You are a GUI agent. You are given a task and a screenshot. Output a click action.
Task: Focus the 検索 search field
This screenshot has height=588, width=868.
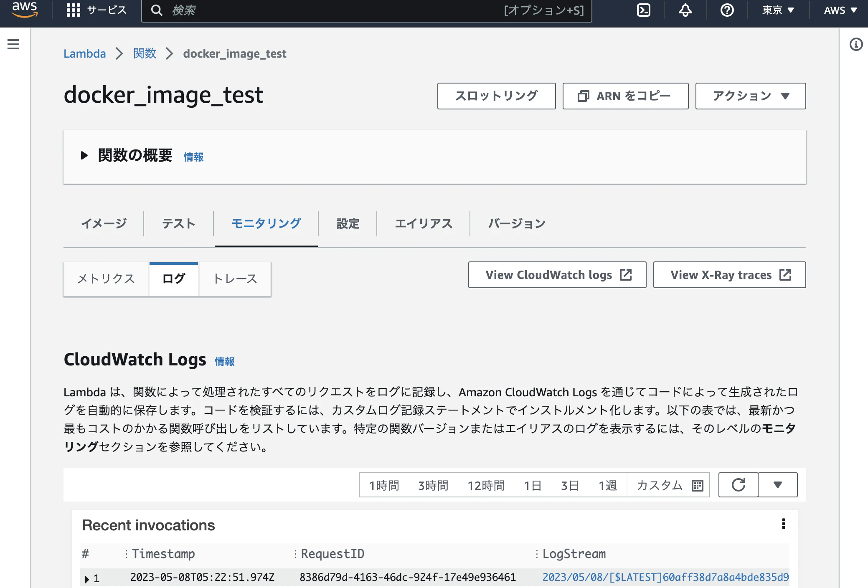(367, 10)
